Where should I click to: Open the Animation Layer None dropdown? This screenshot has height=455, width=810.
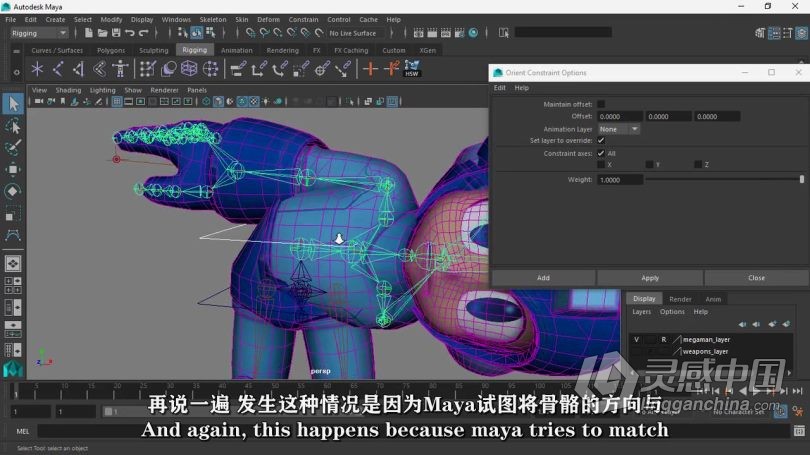(x=619, y=129)
